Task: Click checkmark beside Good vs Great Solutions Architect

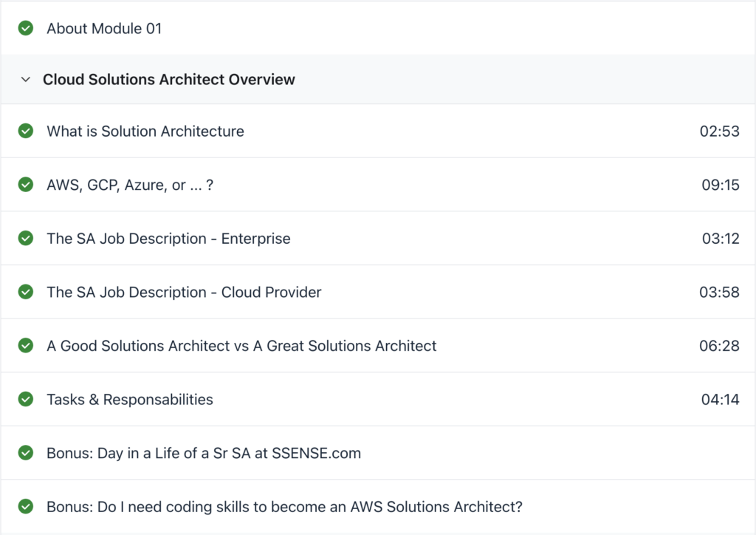Action: pyautogui.click(x=26, y=345)
